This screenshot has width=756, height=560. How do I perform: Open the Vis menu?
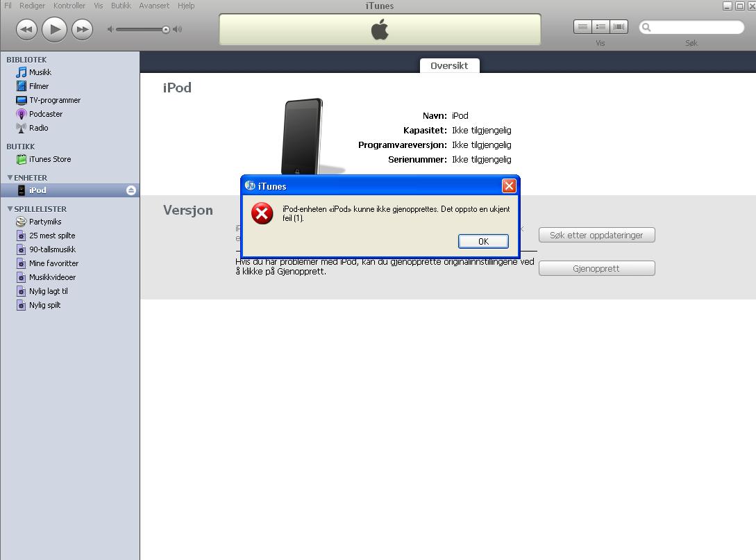pyautogui.click(x=99, y=6)
